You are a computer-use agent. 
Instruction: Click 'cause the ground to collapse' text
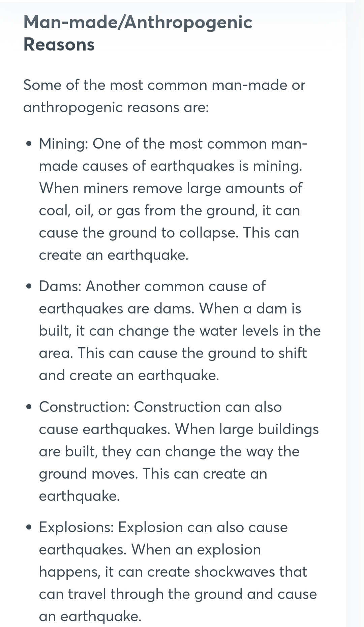pos(139,233)
